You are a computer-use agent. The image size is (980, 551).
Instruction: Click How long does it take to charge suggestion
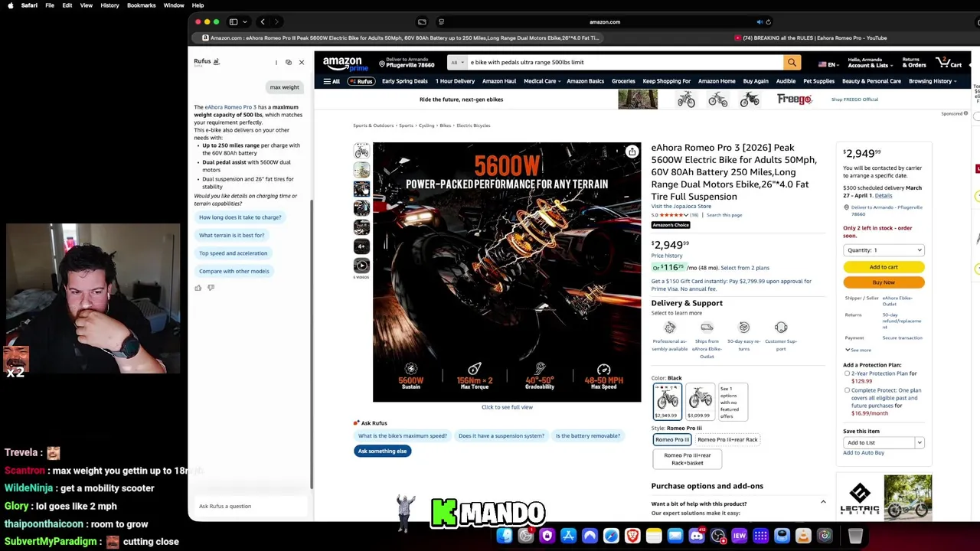(240, 217)
